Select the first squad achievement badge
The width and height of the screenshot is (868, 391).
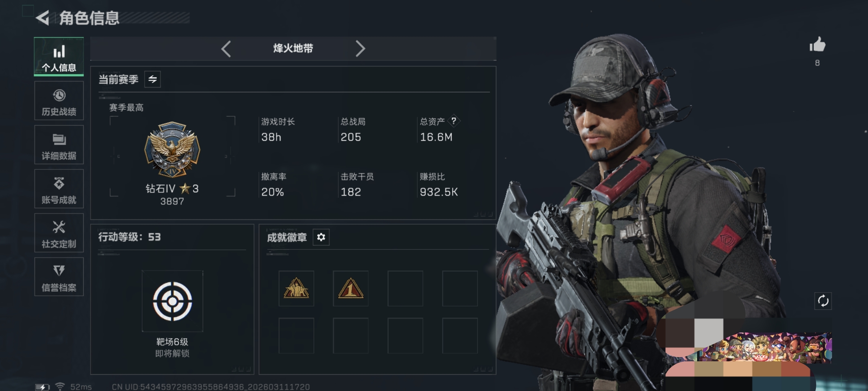(x=296, y=289)
